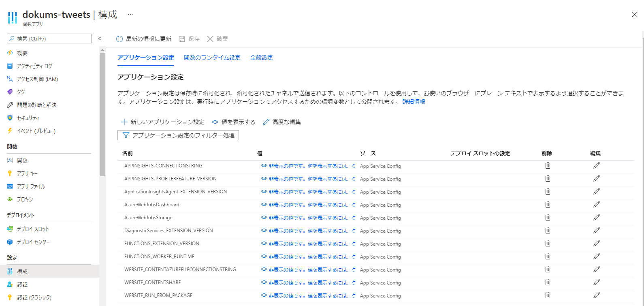Screen dimensions: 644x306
Task: Reveal AzureWebJobsStorage hidden value
Action: 308,218
